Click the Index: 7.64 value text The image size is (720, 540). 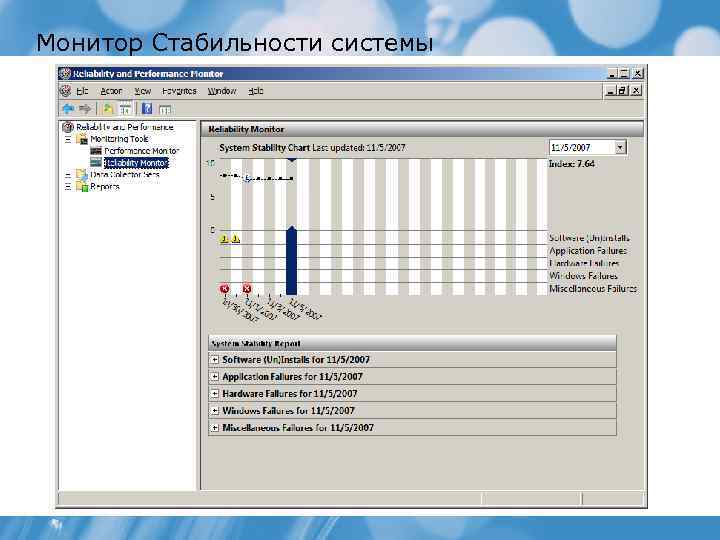[572, 163]
